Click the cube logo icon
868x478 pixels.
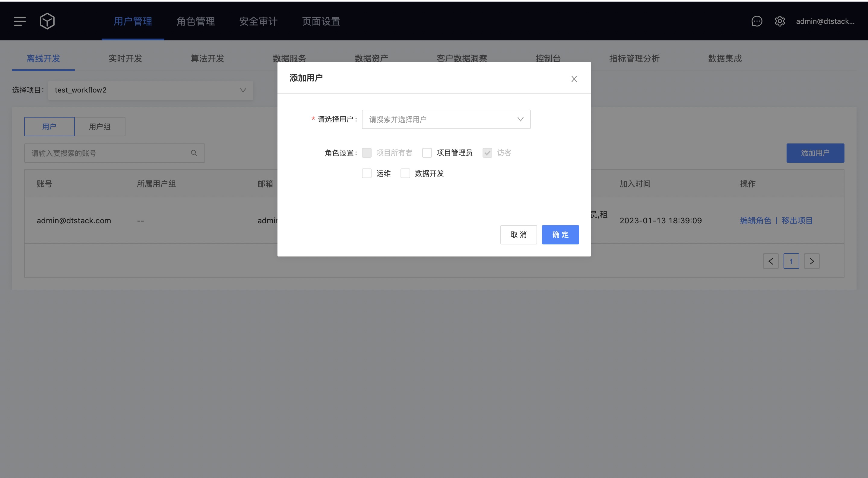click(x=47, y=21)
